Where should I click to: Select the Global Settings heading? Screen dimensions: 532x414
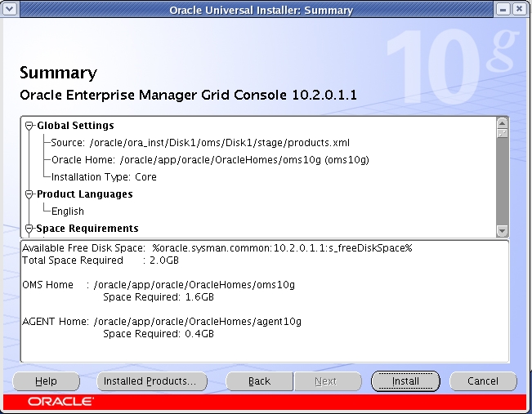[75, 126]
